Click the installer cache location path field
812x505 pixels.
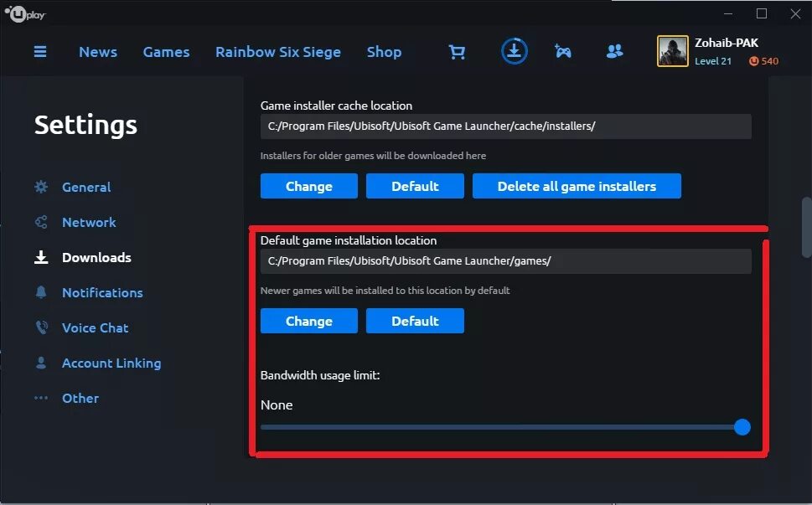coord(506,126)
